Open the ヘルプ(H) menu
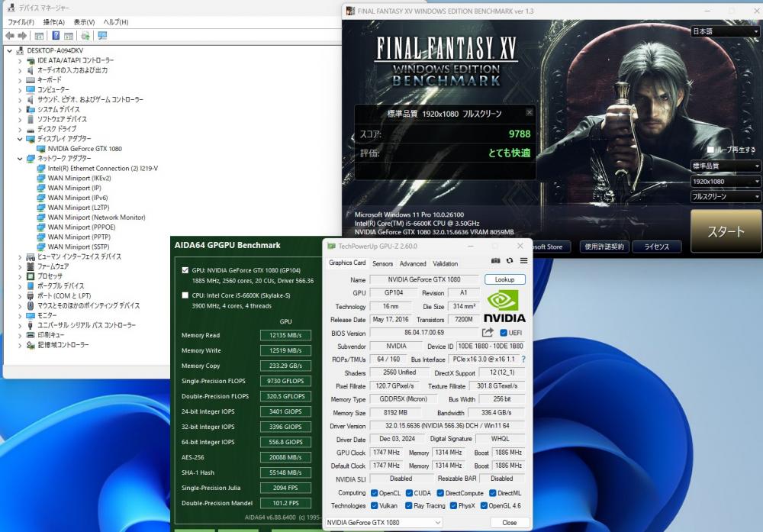 [116, 22]
